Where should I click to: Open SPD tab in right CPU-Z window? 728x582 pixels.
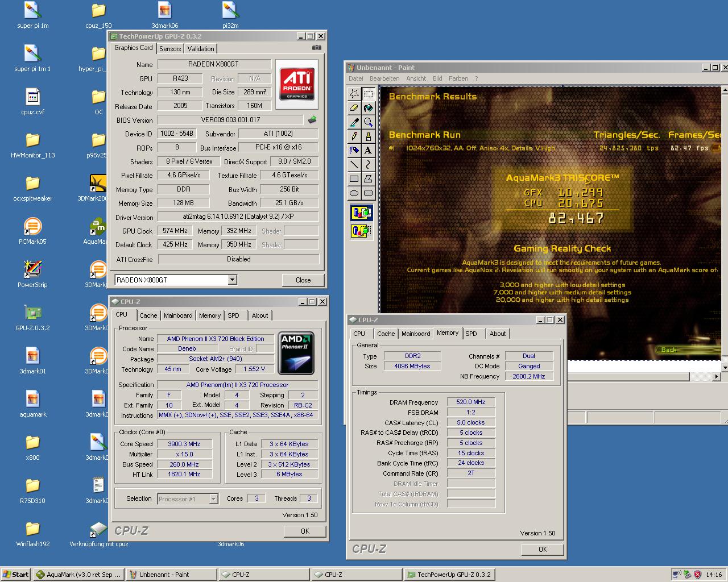point(471,334)
